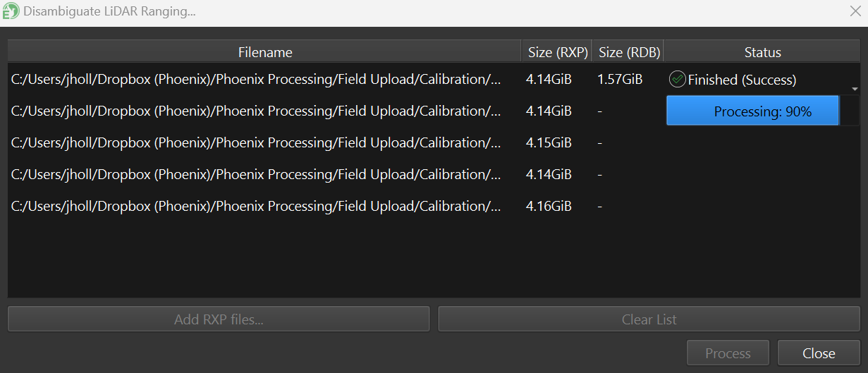Click the green success checkmark icon
The height and width of the screenshot is (373, 868).
tap(677, 80)
